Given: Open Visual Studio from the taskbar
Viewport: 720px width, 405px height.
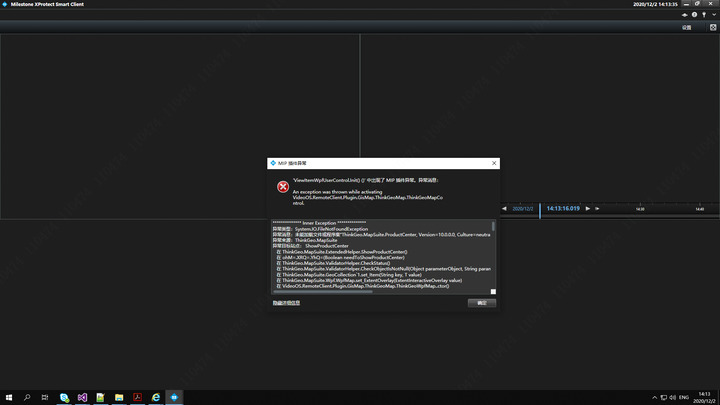Looking at the screenshot, I should (x=82, y=397).
